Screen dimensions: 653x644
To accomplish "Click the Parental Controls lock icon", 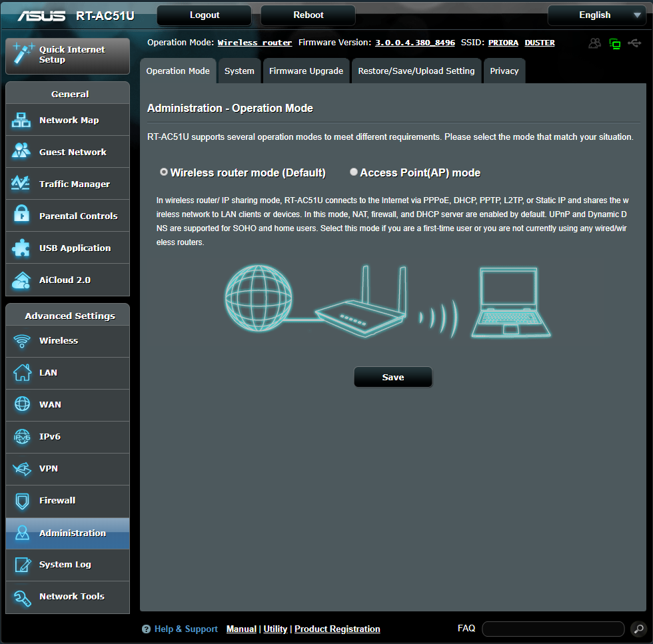I will point(21,214).
